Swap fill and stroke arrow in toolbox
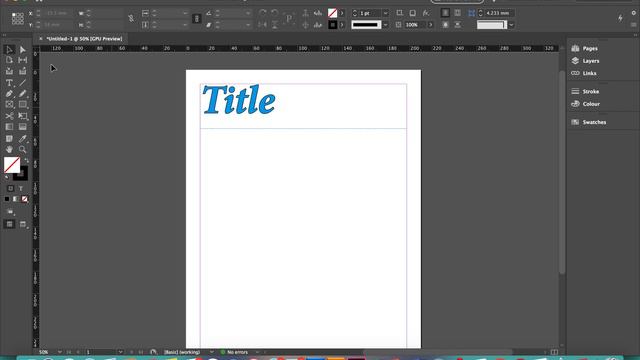 coord(26,160)
